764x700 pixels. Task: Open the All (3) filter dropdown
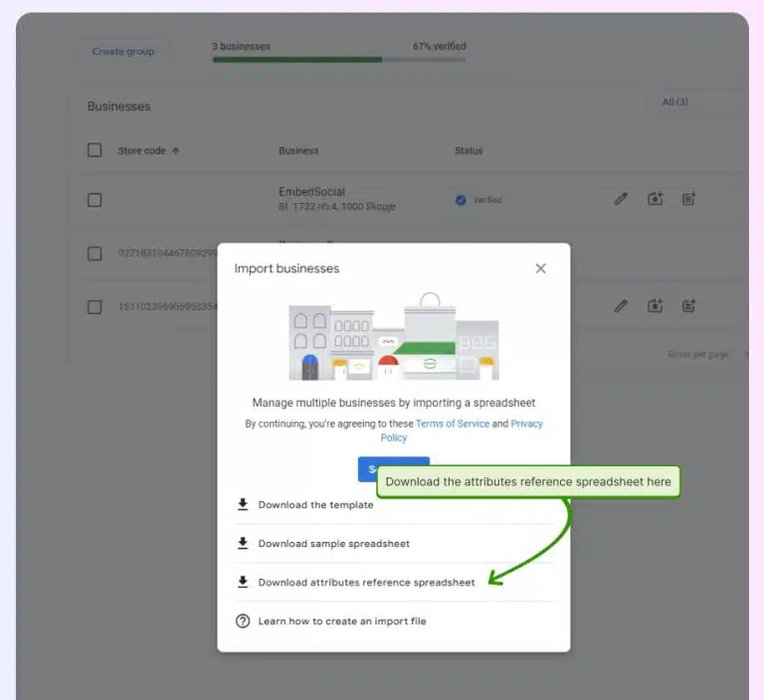(675, 101)
